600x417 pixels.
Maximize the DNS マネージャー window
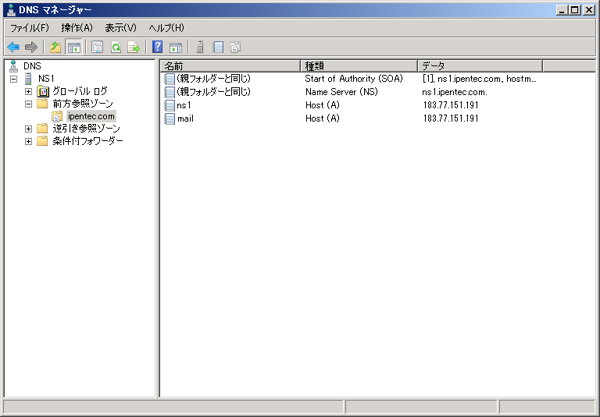575,10
